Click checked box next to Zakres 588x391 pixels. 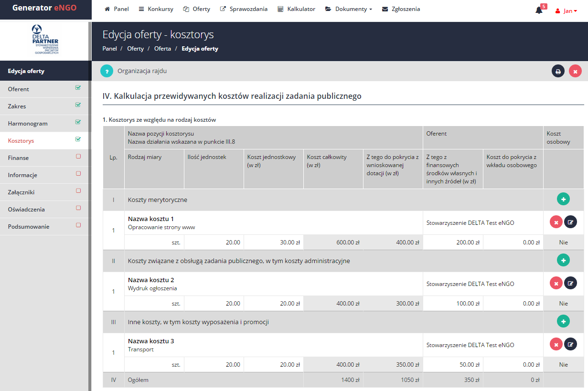pyautogui.click(x=78, y=105)
